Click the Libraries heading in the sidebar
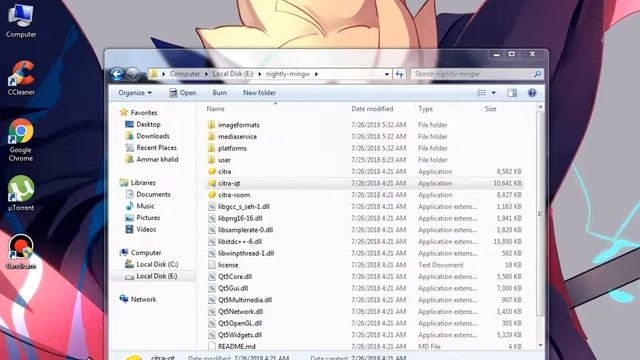 [138, 183]
